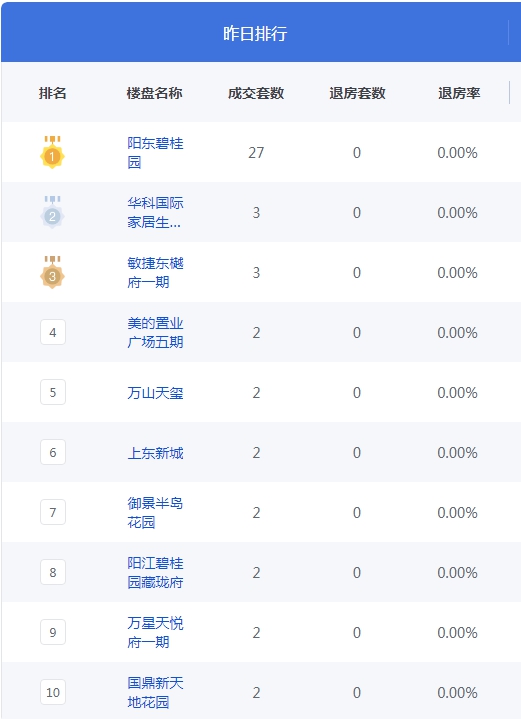Viewport: 521px width, 719px height.
Task: Select the rank 9 number badge
Action: [x=53, y=632]
